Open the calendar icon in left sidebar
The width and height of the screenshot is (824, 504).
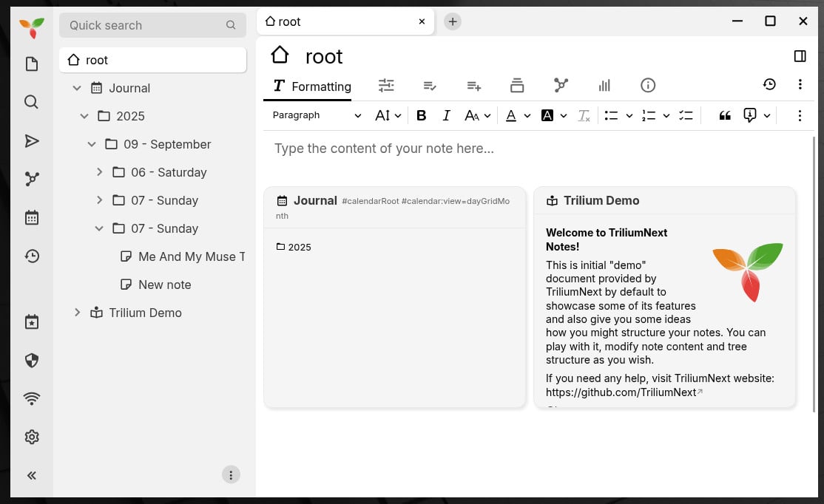click(31, 217)
